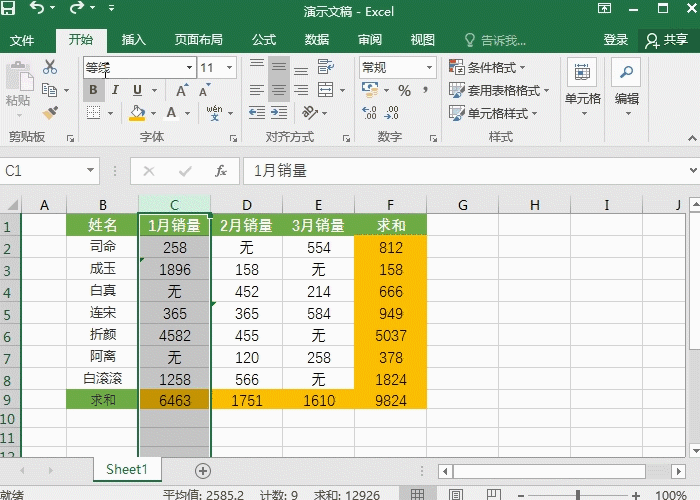The height and width of the screenshot is (500, 700).
Task: Toggle Center horizontal alignment
Action: tap(279, 90)
